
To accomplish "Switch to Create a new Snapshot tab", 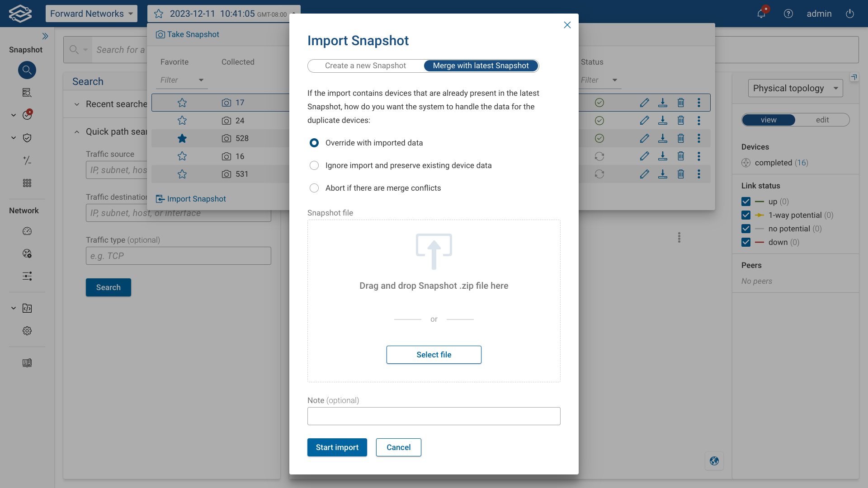I will click(365, 66).
